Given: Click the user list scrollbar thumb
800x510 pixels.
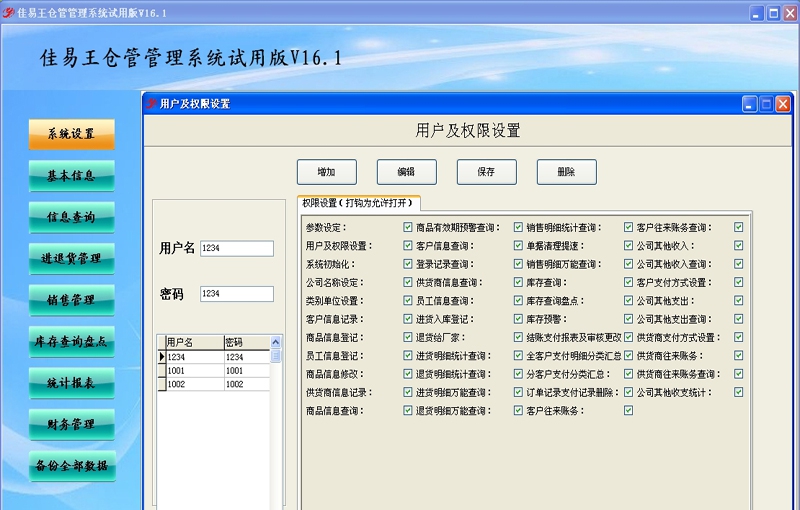Looking at the screenshot, I should tap(276, 355).
